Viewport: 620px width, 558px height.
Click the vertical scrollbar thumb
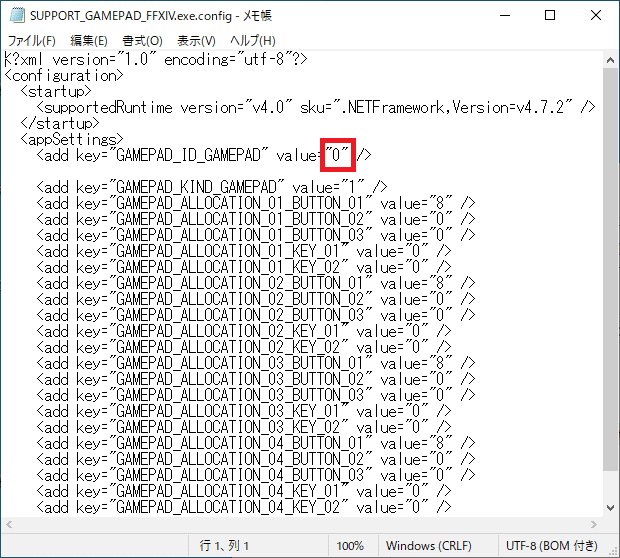(610, 269)
